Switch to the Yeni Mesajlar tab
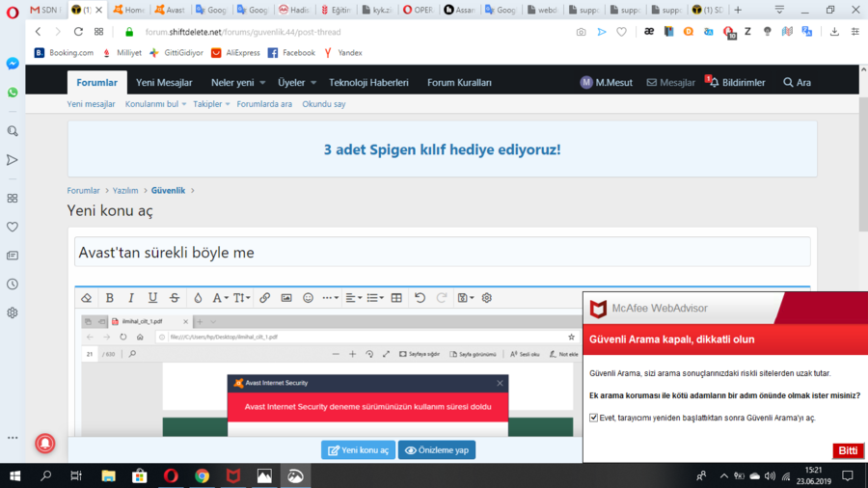The width and height of the screenshot is (868, 488). pyautogui.click(x=164, y=83)
